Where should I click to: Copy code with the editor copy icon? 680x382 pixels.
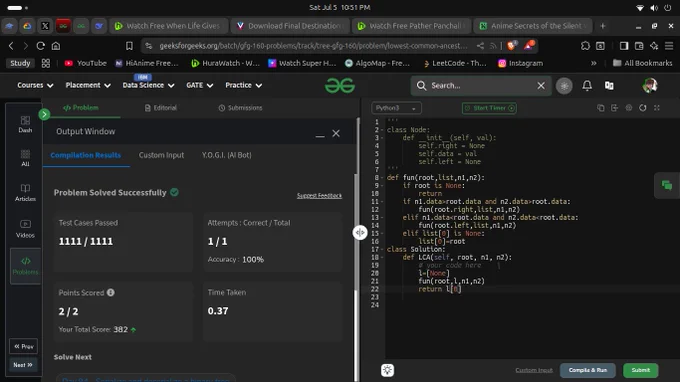click(x=601, y=108)
